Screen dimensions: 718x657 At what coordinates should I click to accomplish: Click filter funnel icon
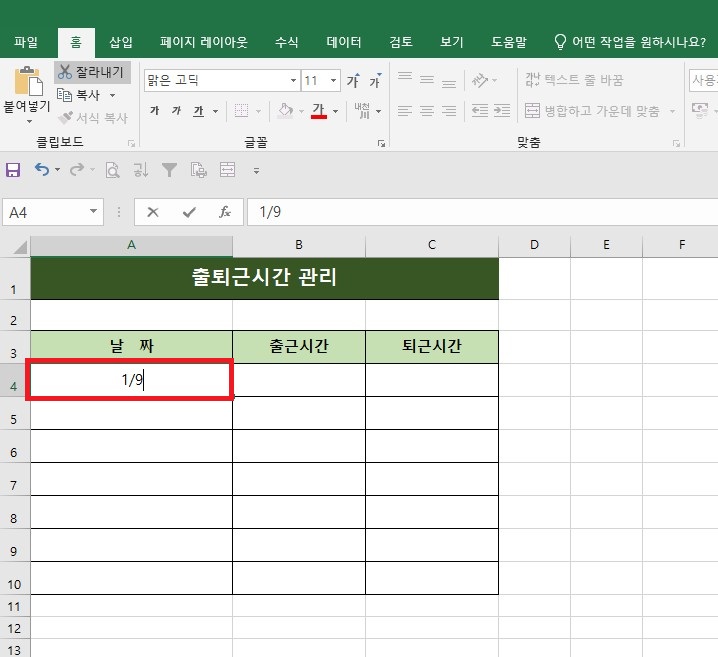click(169, 170)
